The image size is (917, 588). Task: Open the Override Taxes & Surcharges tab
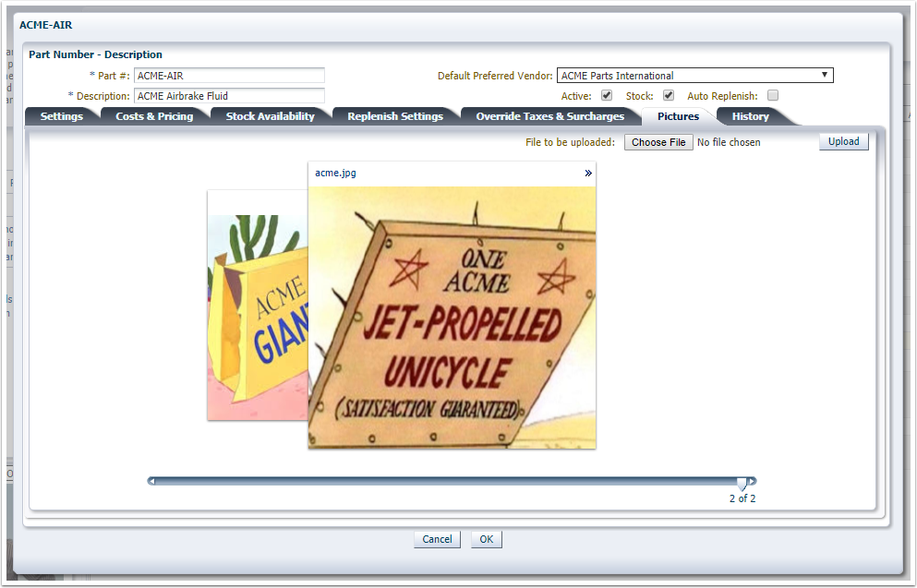point(549,116)
